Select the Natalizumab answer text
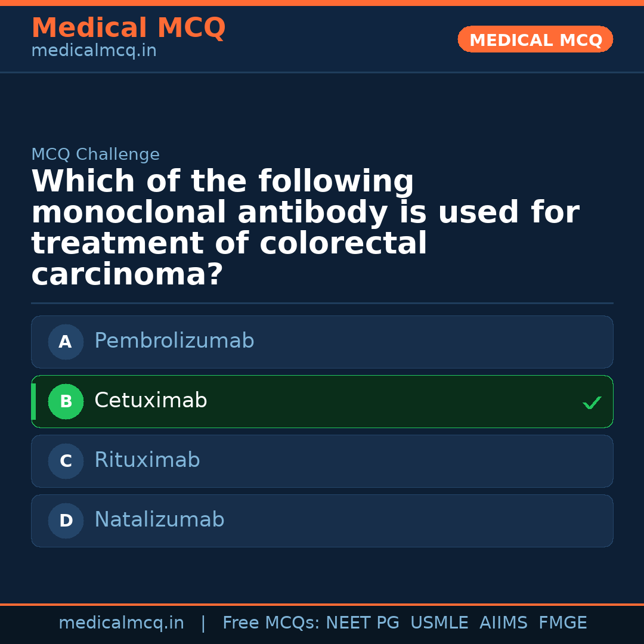The height and width of the screenshot is (644, 644). point(159,520)
